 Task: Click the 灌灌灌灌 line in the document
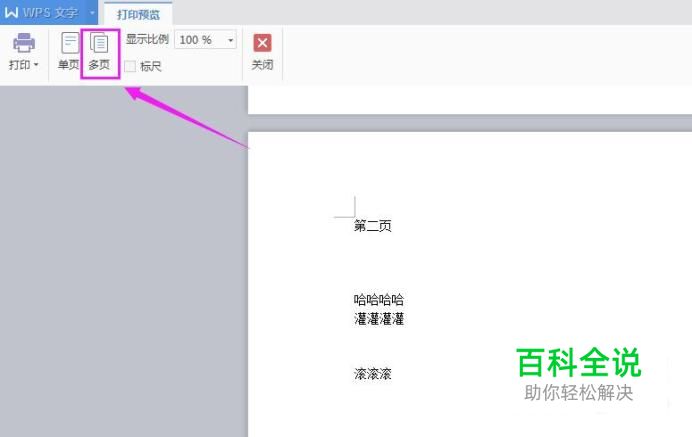379,319
